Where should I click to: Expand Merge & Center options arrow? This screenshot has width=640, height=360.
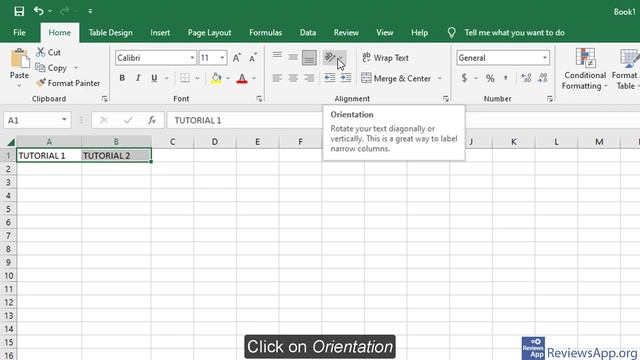[440, 78]
